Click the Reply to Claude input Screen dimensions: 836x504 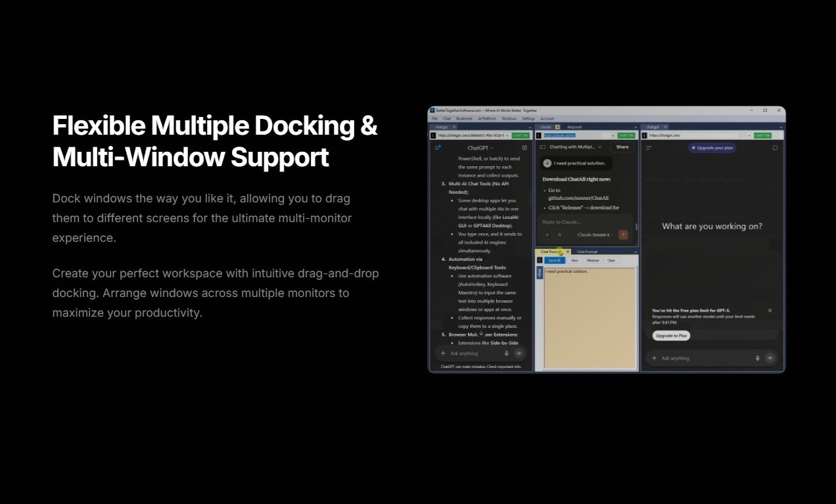[585, 222]
